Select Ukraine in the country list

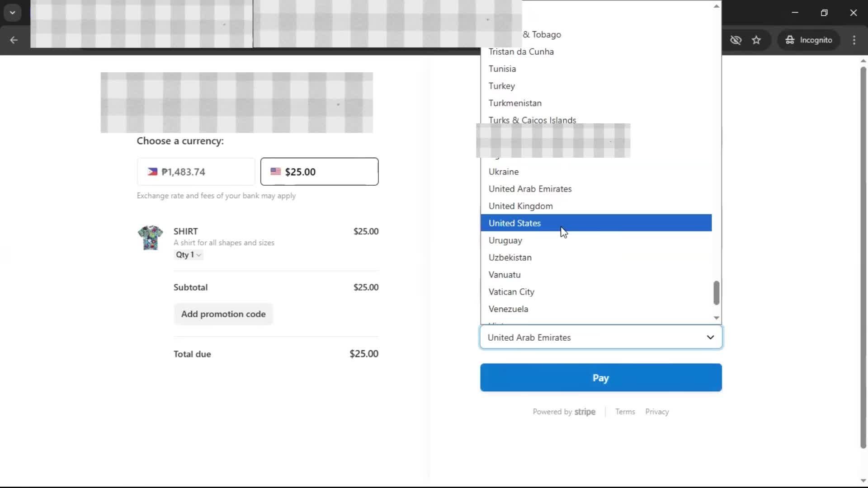point(503,172)
